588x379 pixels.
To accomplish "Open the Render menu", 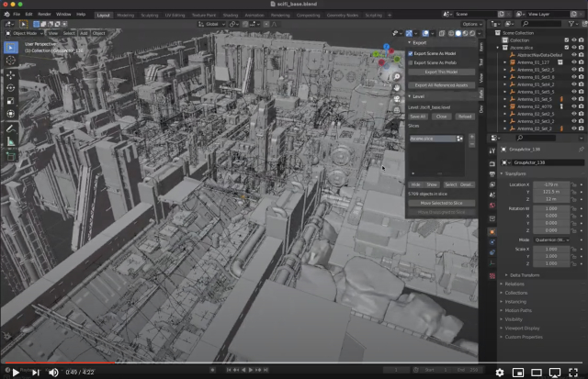I will pyautogui.click(x=43, y=15).
